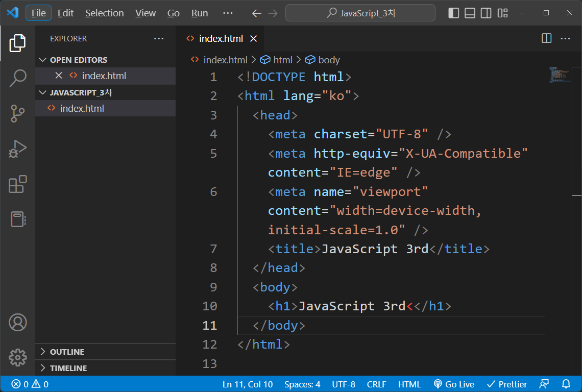Open the Edit menu

coord(66,13)
